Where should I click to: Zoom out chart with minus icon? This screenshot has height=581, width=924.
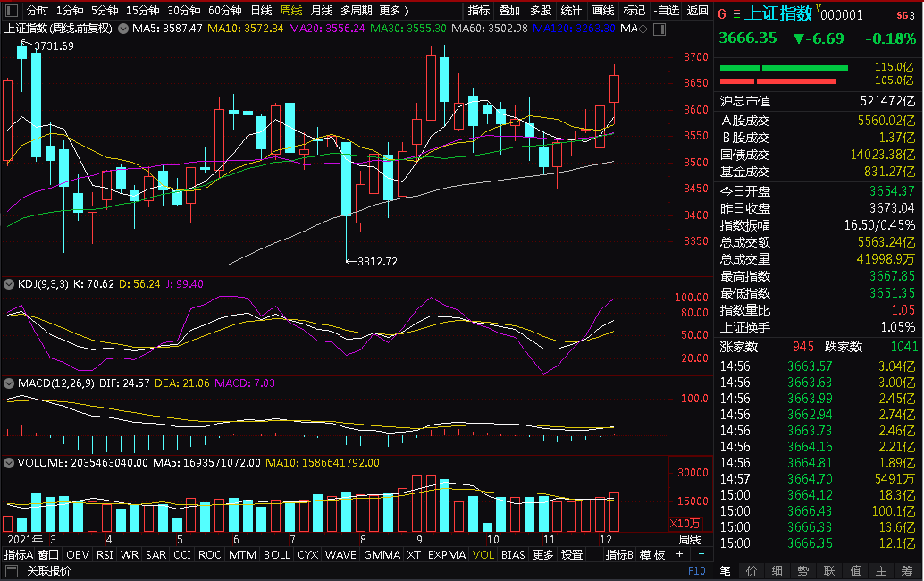[x=701, y=554]
